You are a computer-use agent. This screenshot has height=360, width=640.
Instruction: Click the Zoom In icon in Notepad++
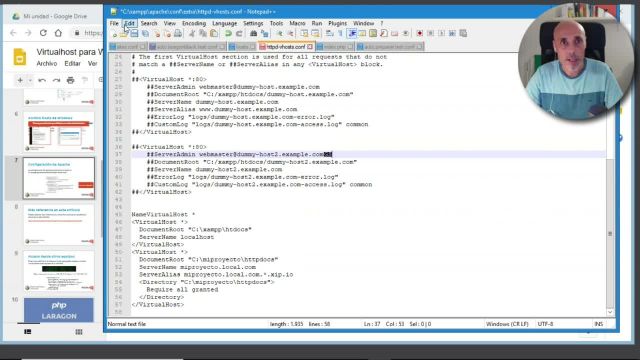[x=280, y=34]
